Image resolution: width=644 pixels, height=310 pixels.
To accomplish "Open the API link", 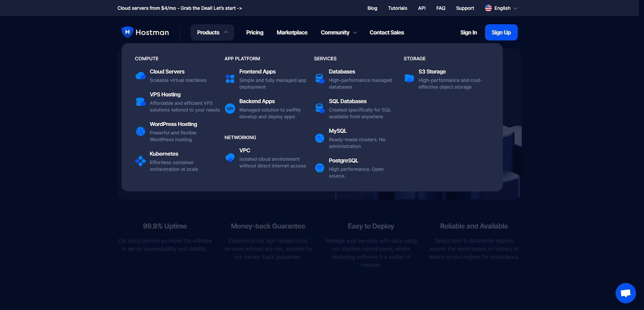I will point(422,8).
